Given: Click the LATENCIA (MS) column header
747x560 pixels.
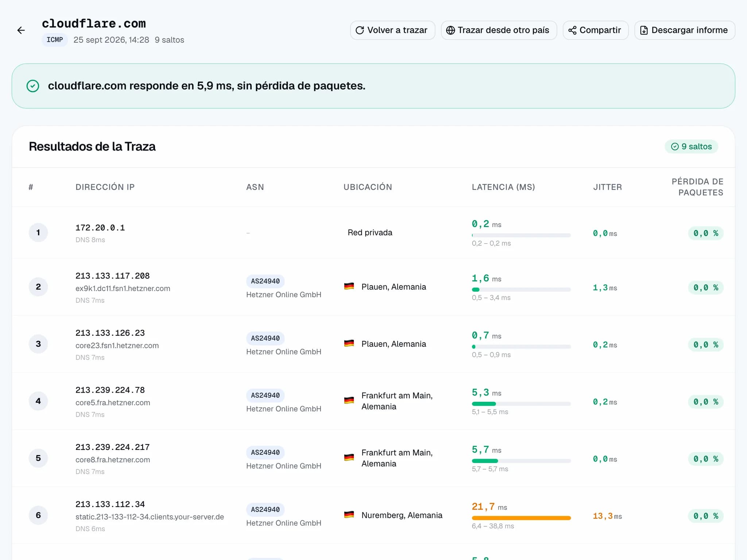Looking at the screenshot, I should [x=503, y=187].
